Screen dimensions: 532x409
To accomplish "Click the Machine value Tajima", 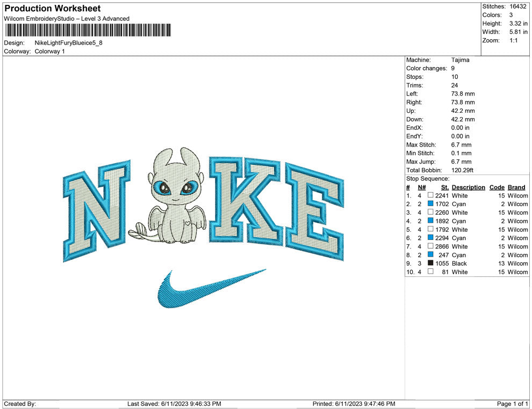I will (461, 60).
